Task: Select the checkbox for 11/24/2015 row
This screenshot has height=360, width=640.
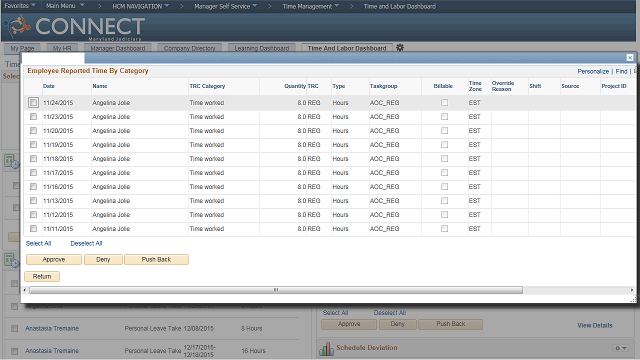Action: pos(33,102)
